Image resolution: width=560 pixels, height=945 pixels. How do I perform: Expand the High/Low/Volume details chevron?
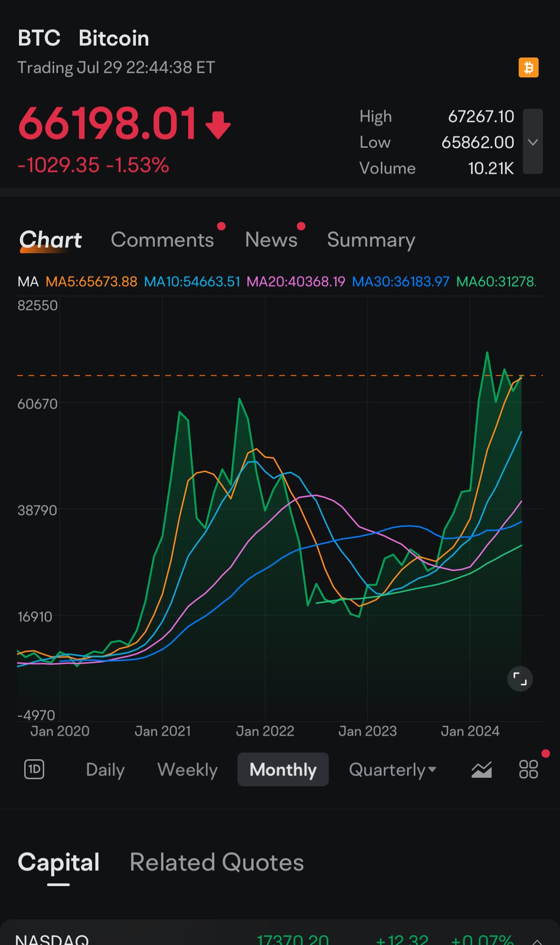click(533, 142)
